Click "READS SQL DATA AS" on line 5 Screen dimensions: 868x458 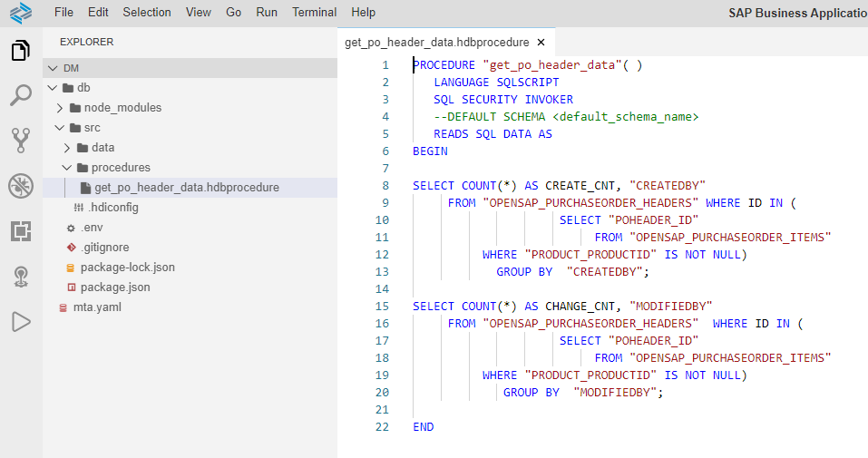[x=493, y=134]
